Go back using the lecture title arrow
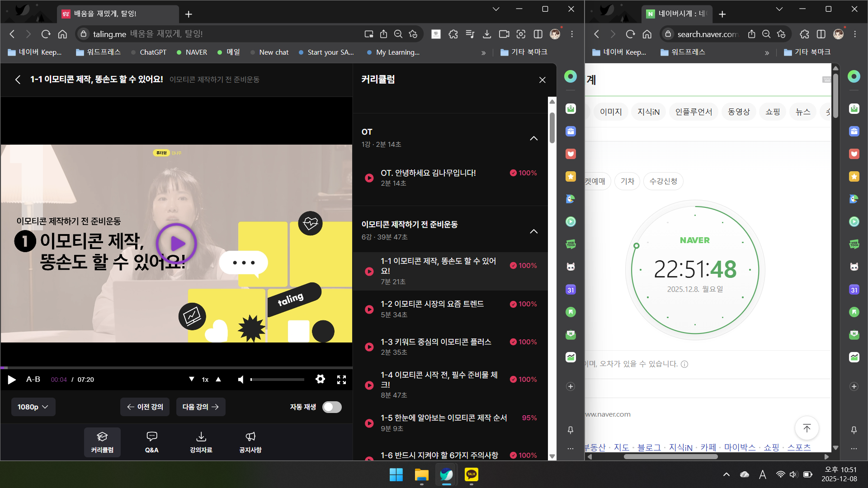The height and width of the screenshot is (488, 868). (18, 80)
